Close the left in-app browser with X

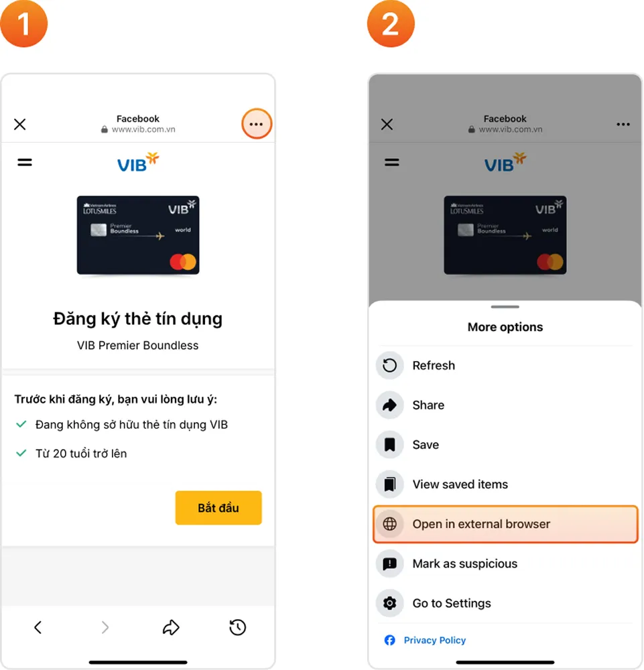[x=19, y=125]
